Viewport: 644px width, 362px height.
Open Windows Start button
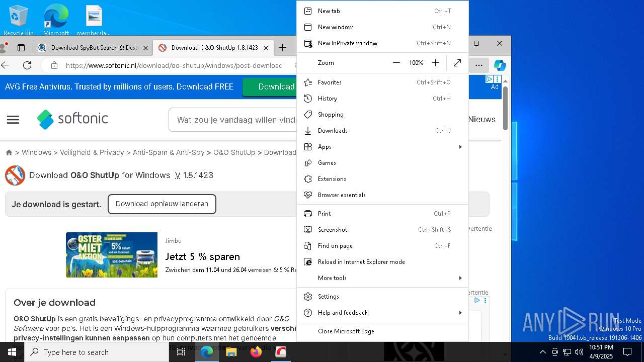point(12,352)
